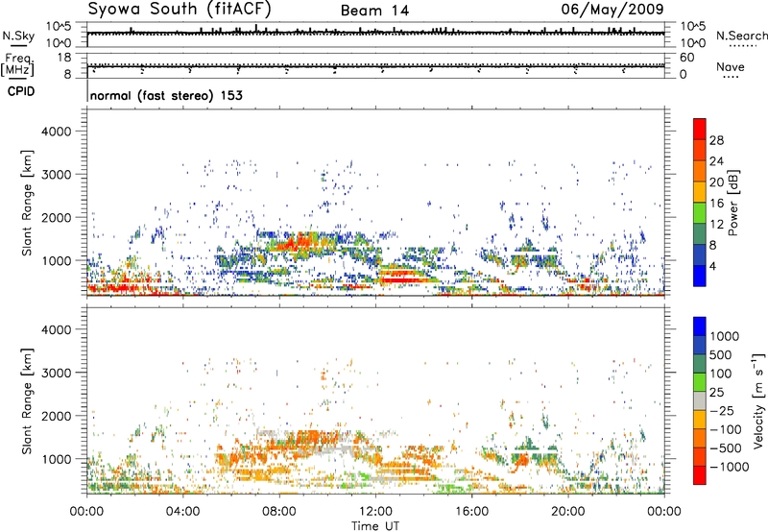Viewport: 768px width, 532px height.
Task: Click the frequency trace plot strip
Action: tap(375, 65)
